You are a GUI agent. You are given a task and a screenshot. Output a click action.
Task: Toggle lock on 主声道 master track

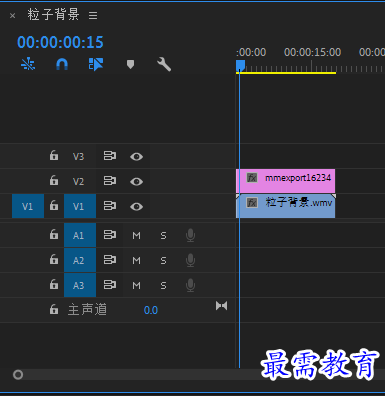[x=54, y=309]
